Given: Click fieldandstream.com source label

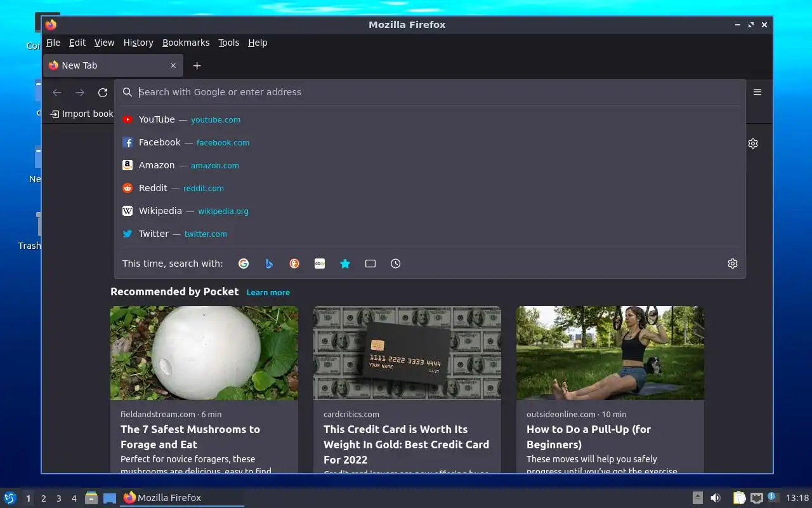Looking at the screenshot, I should pyautogui.click(x=158, y=414).
